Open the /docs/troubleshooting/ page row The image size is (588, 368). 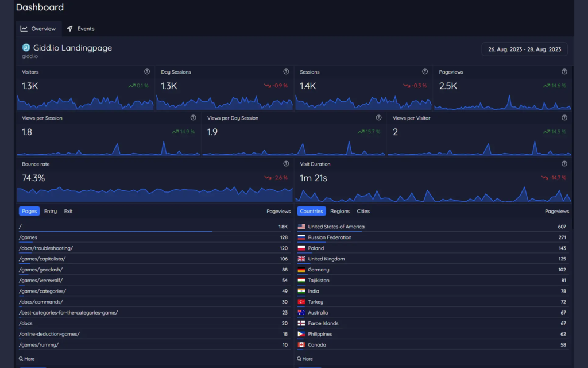click(153, 248)
